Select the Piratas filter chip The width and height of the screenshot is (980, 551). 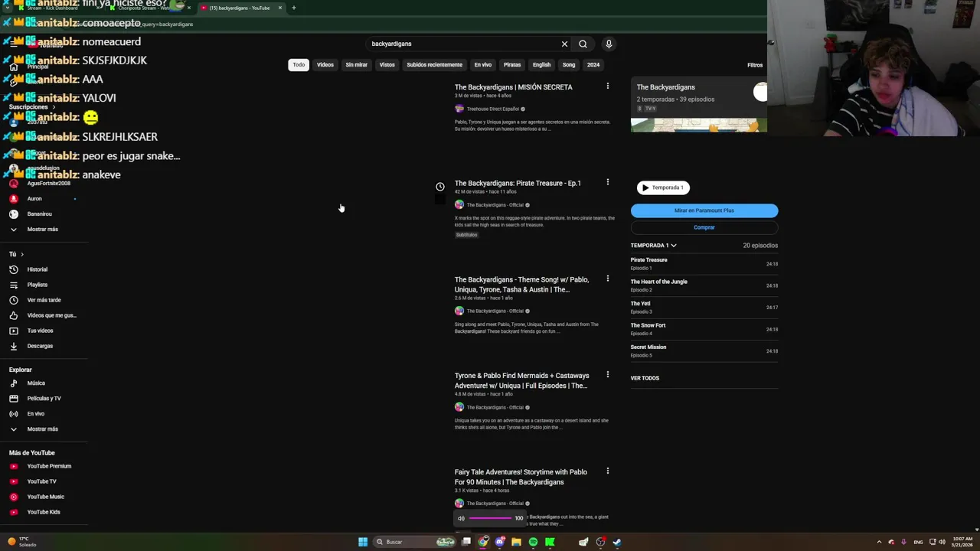pos(512,65)
